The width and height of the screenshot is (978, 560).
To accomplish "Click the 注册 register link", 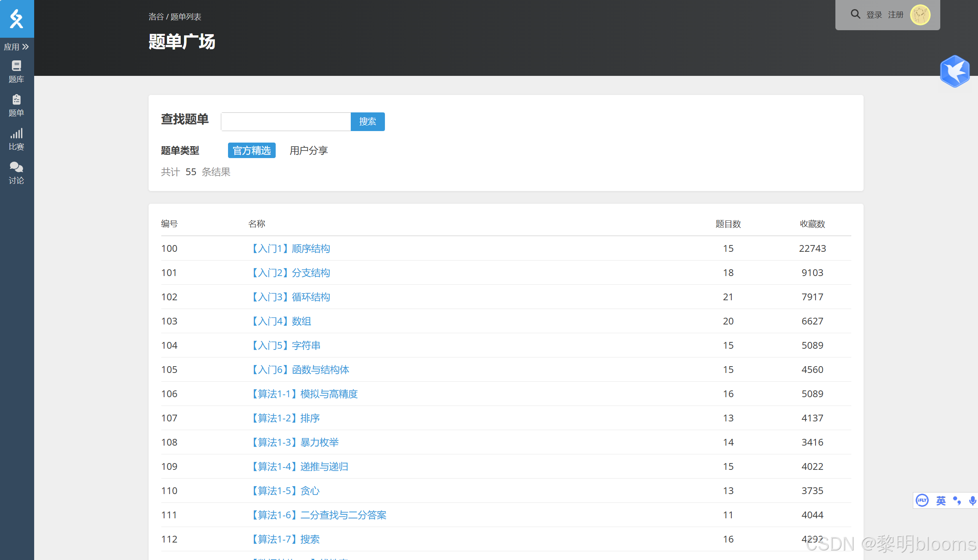I will 895,15.
